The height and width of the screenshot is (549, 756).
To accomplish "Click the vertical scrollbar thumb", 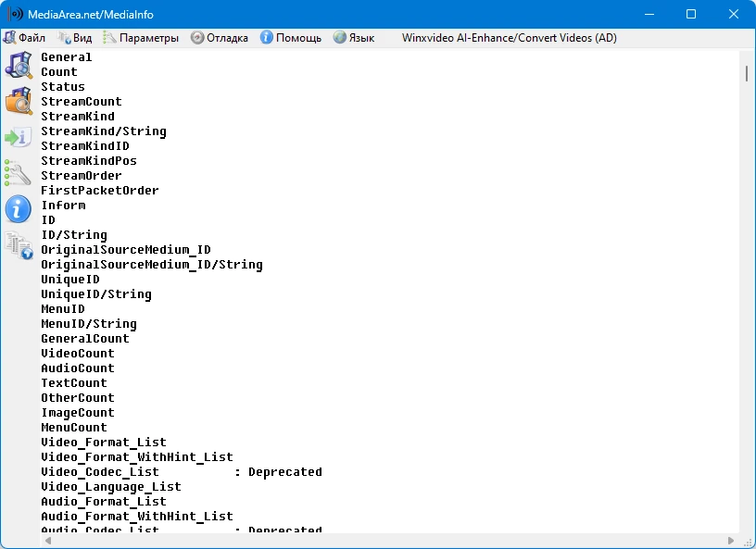I will pyautogui.click(x=747, y=73).
